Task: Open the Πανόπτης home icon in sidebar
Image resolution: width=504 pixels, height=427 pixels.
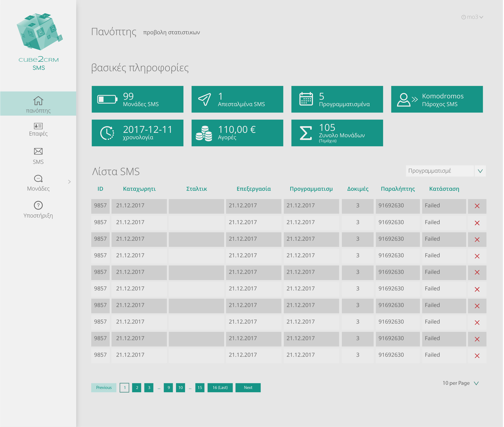Action: 38,101
